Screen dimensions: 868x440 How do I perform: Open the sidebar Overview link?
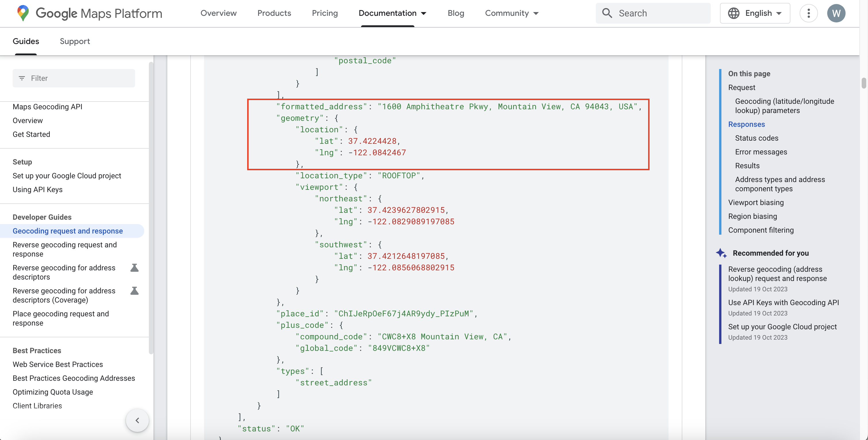[28, 120]
